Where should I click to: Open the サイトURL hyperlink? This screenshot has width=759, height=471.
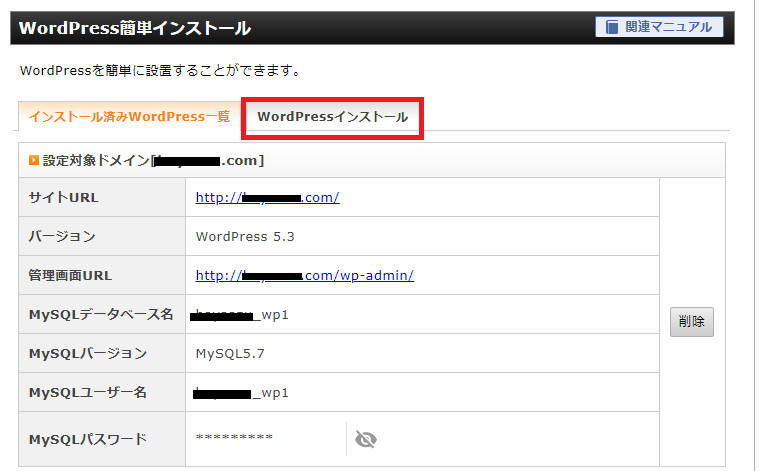(x=267, y=198)
